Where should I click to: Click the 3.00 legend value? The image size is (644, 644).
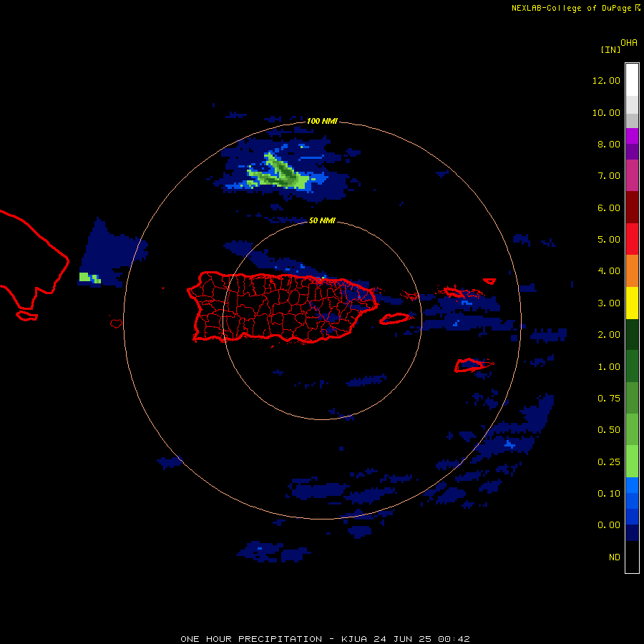pos(608,303)
